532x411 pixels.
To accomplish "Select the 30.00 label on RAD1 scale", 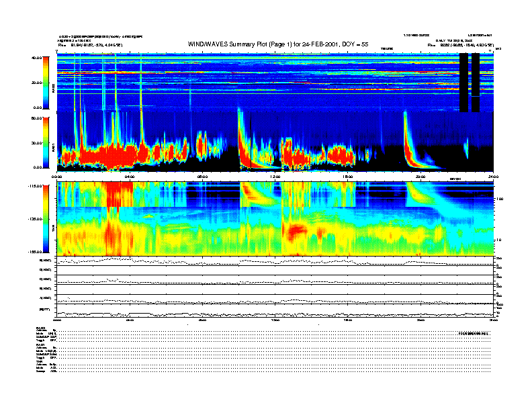I will [x=36, y=143].
